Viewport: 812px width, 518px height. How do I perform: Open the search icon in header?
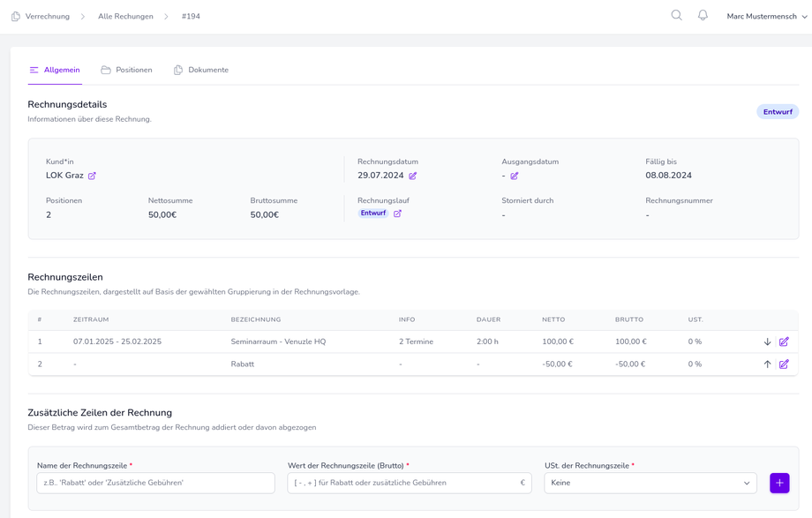[676, 16]
